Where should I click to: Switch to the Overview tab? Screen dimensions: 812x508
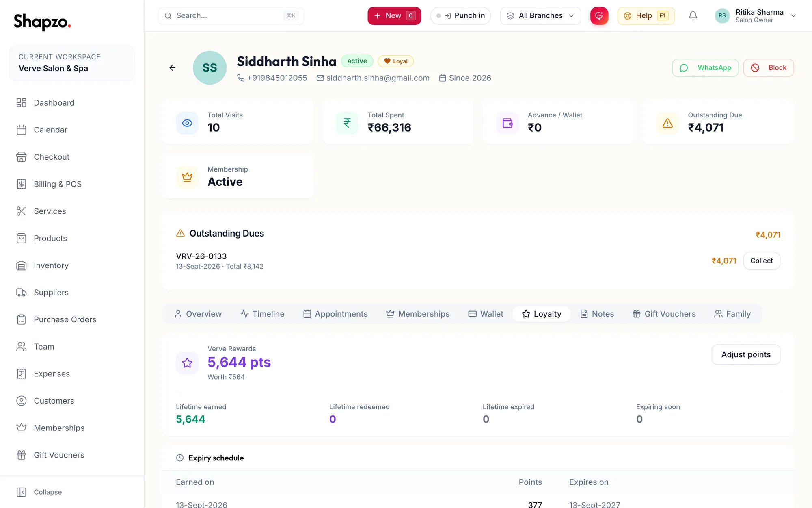[x=198, y=314]
